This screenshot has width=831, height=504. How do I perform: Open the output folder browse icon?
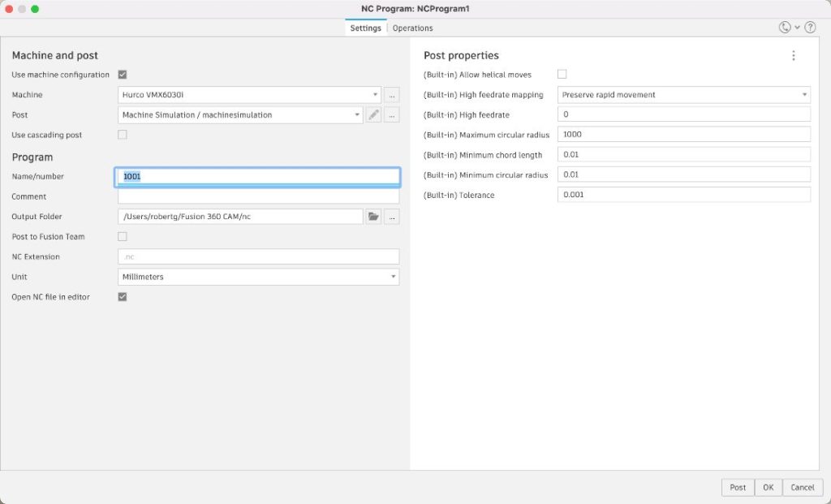(x=373, y=217)
